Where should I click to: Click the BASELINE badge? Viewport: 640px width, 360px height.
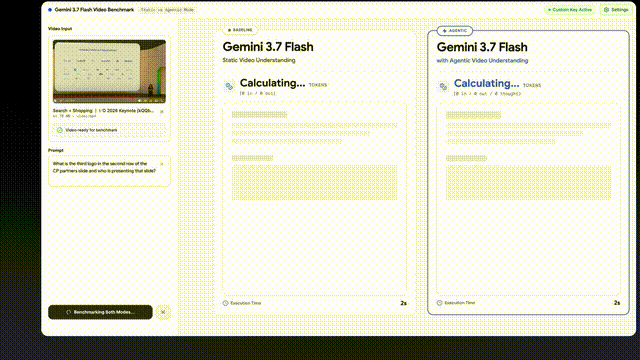(x=240, y=30)
